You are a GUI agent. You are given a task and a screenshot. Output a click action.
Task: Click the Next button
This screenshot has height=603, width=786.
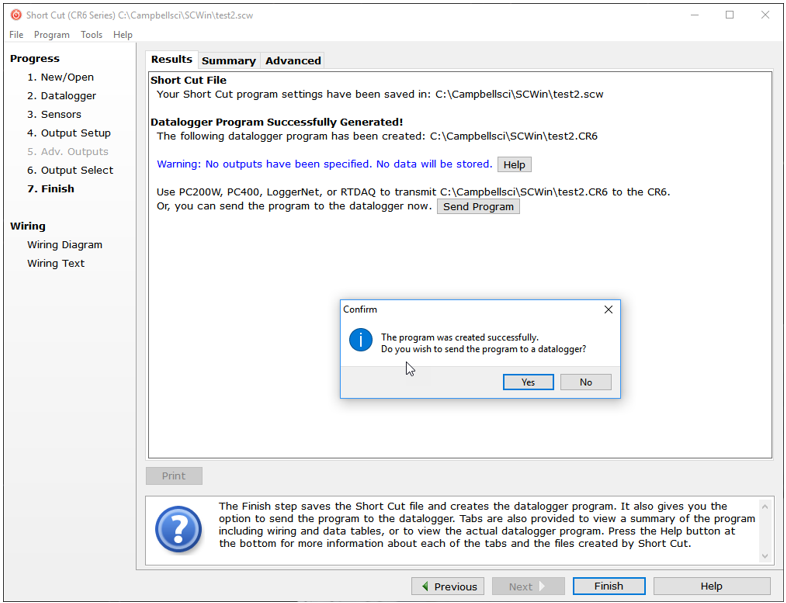pos(528,586)
